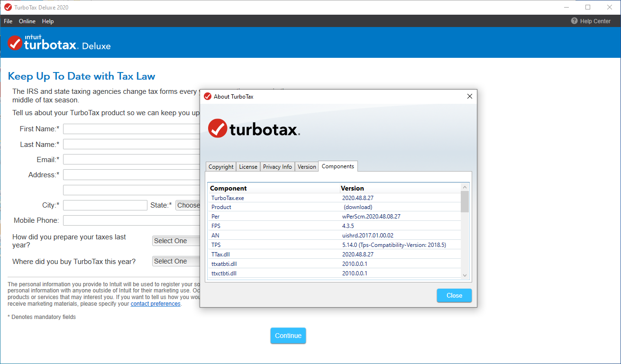Viewport: 621px width, 364px height.
Task: Switch to the Copyright tab
Action: 221,167
